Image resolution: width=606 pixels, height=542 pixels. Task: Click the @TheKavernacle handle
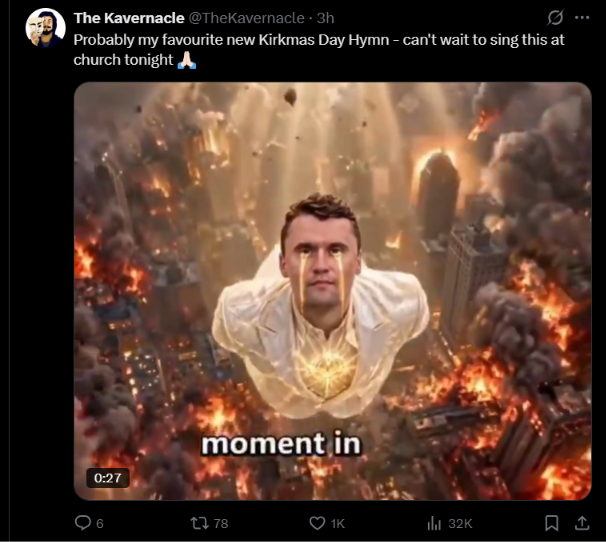247,18
